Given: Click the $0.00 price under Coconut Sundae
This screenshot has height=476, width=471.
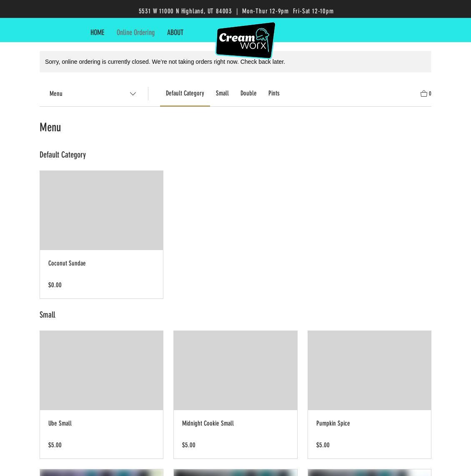Looking at the screenshot, I should click(x=55, y=285).
